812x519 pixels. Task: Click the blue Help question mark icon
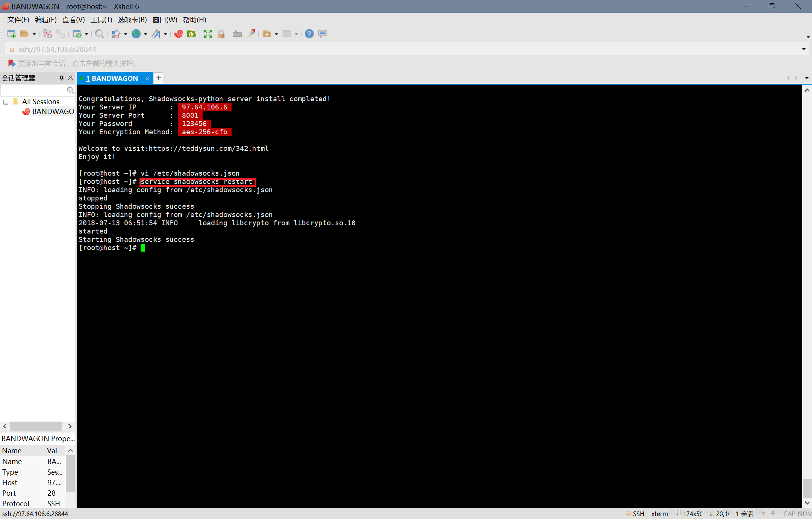coord(309,34)
